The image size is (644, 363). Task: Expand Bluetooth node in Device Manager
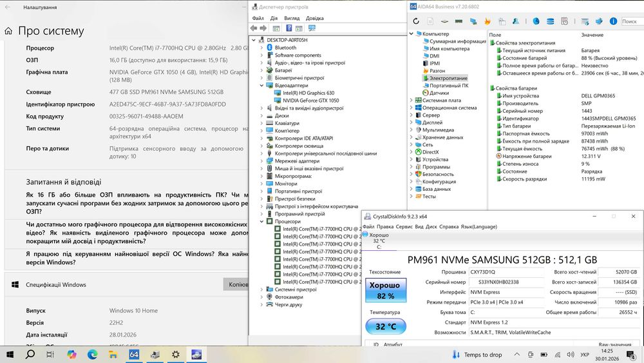[261, 48]
